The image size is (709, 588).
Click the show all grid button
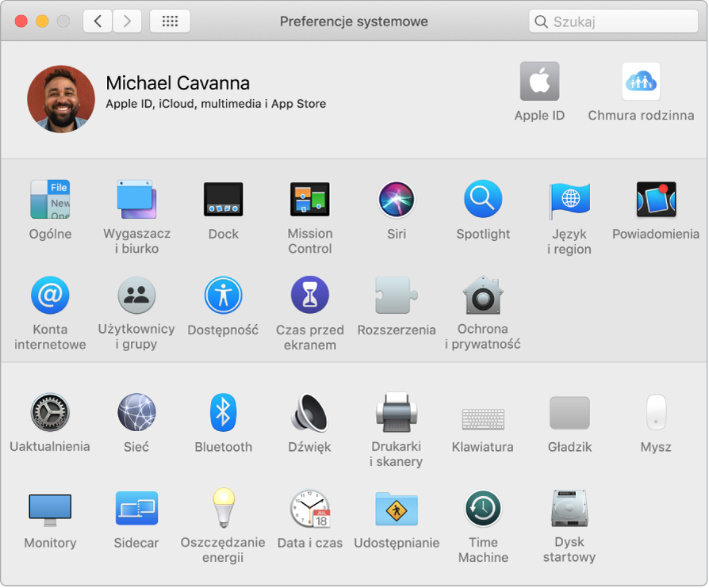coord(170,21)
